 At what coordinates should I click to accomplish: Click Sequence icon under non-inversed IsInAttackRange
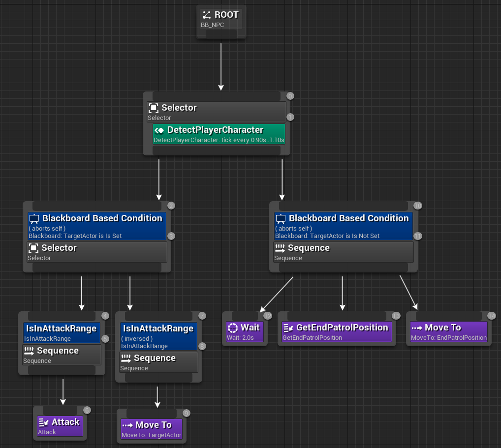click(x=29, y=351)
